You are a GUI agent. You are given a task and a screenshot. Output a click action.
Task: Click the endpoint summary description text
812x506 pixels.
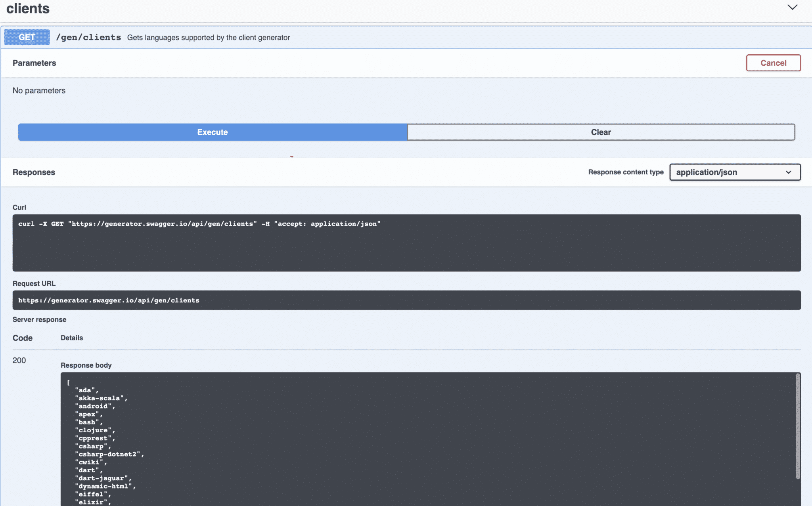[208, 37]
